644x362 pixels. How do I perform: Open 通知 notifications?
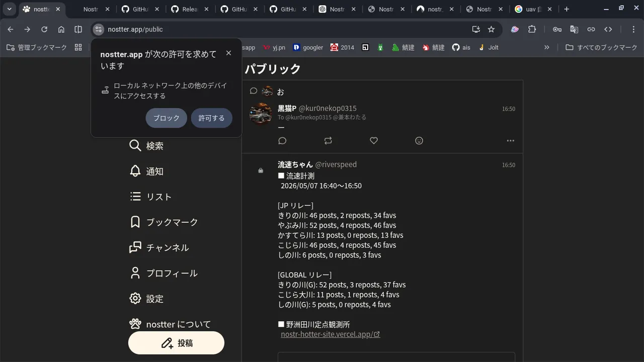(x=146, y=171)
